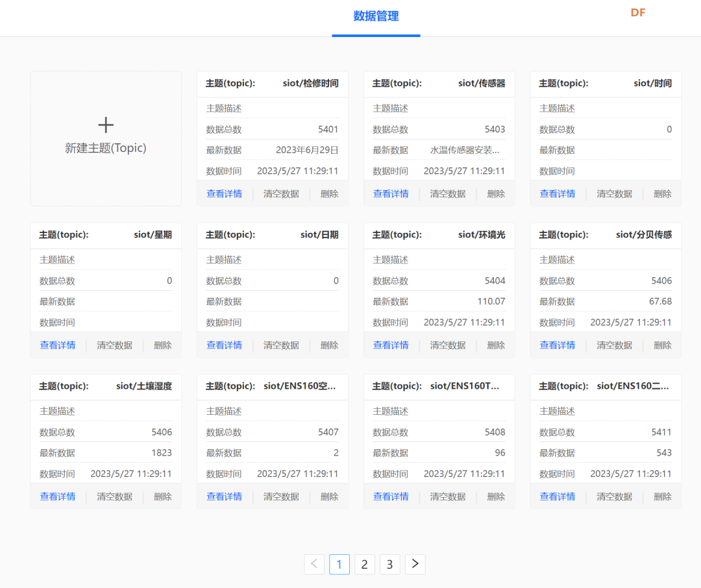This screenshot has height=588, width=701.
Task: Clear data of siot/ENS160T... topic
Action: [x=448, y=496]
